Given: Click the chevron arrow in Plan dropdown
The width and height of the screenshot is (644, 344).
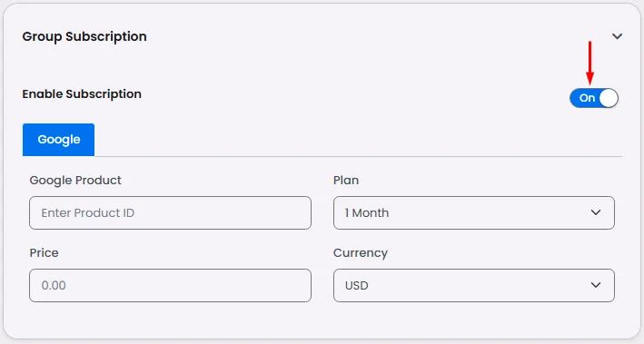Looking at the screenshot, I should point(596,212).
